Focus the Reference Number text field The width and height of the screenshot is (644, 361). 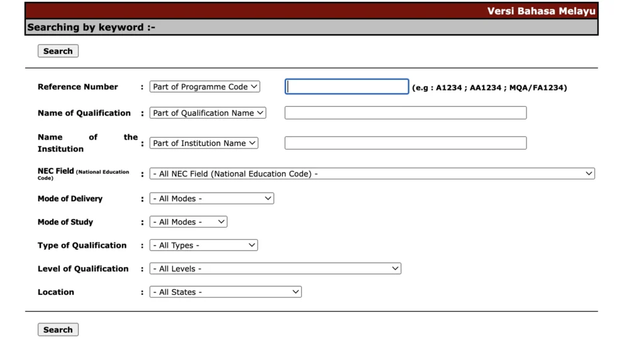(x=347, y=87)
